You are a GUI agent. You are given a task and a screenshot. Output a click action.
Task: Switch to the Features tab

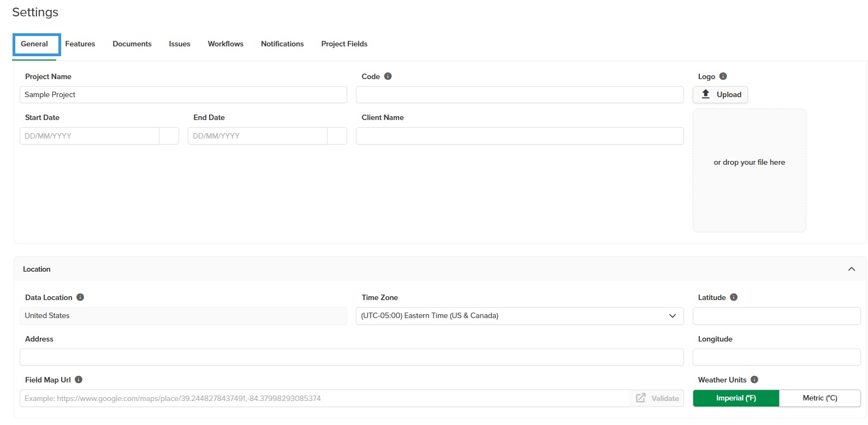pyautogui.click(x=80, y=44)
